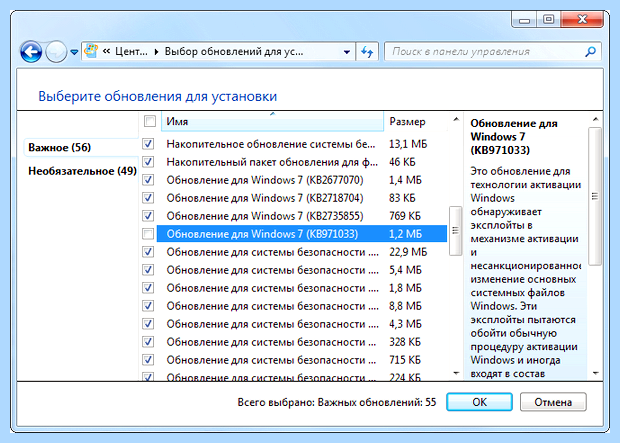Uncheck 'Накопительное обновление системы бе...' checkbox
The image size is (620, 443).
[x=148, y=144]
